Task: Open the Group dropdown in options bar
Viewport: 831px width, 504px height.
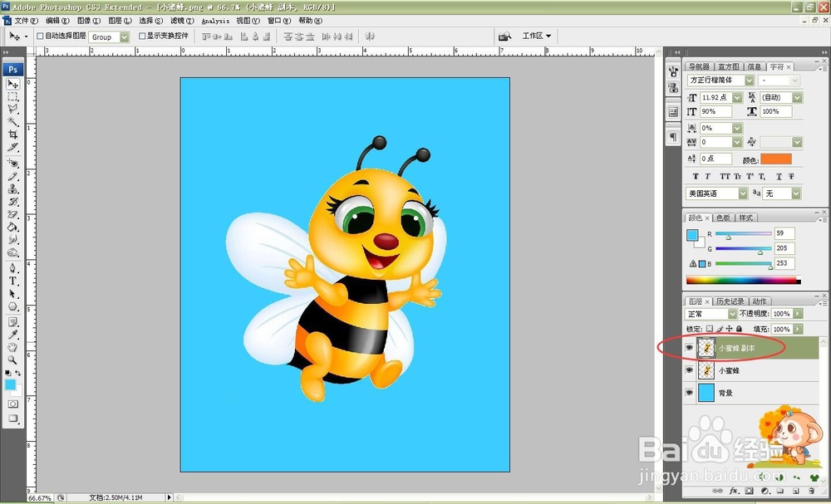Action: 125,37
